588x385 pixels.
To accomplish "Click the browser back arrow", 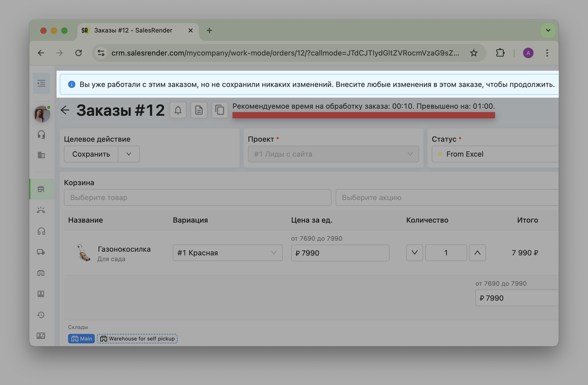I will [41, 53].
